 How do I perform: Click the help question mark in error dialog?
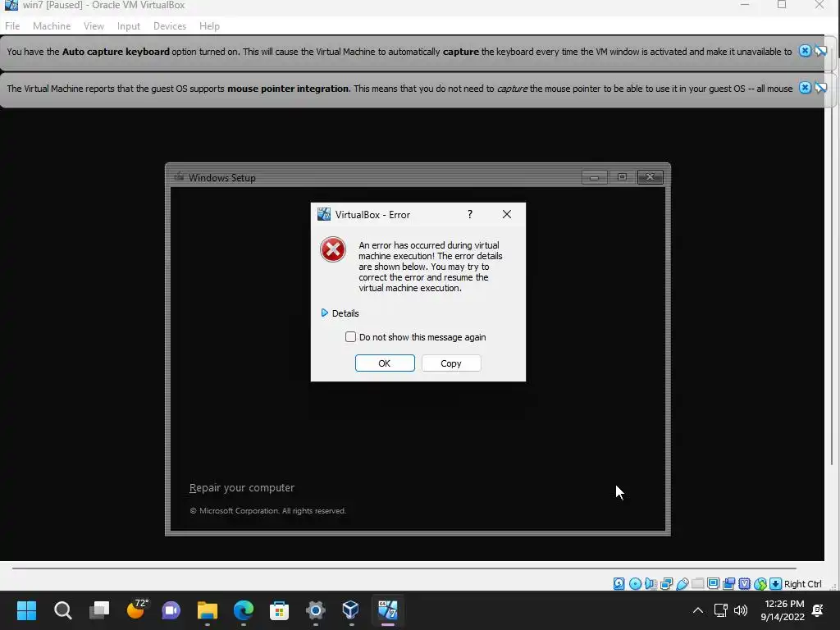[x=470, y=214]
